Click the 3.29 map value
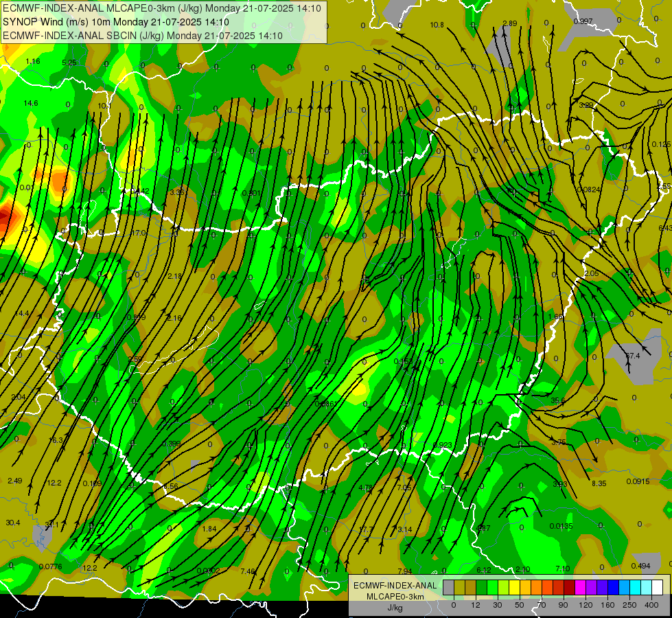 (x=586, y=105)
